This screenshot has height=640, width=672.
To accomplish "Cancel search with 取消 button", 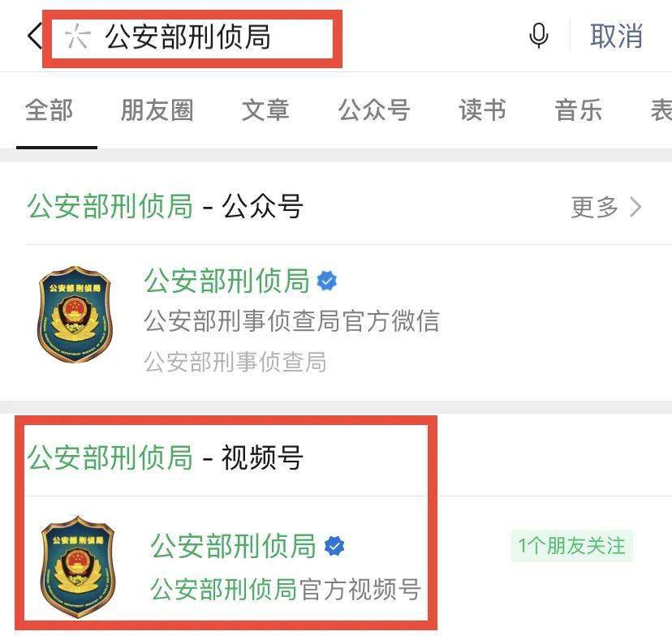I will [x=616, y=36].
